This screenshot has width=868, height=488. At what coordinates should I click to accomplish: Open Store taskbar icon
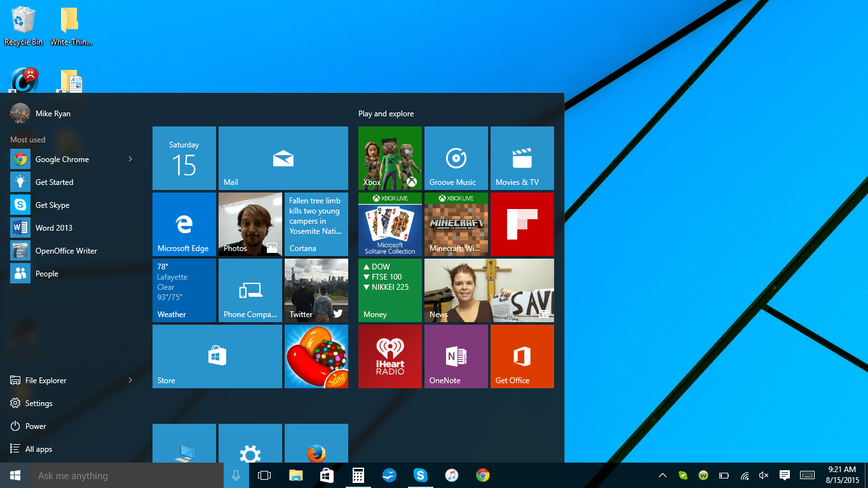(x=327, y=475)
